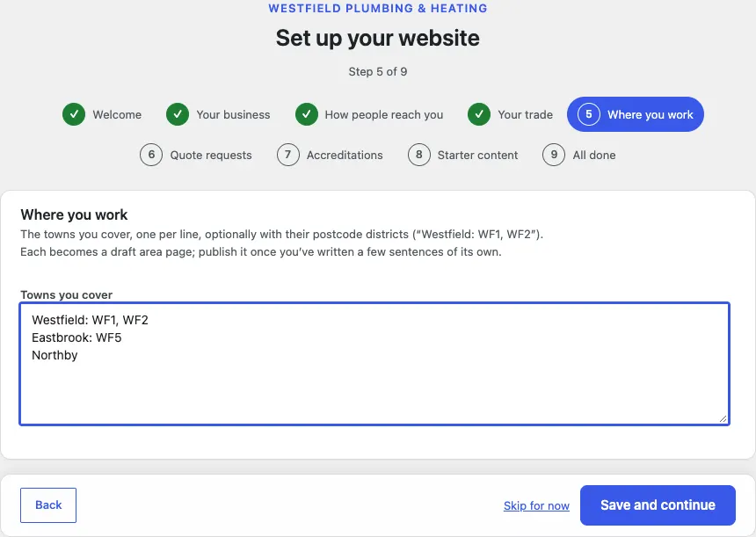This screenshot has width=756, height=537.
Task: Click the number 5 circle in active step
Action: (589, 114)
